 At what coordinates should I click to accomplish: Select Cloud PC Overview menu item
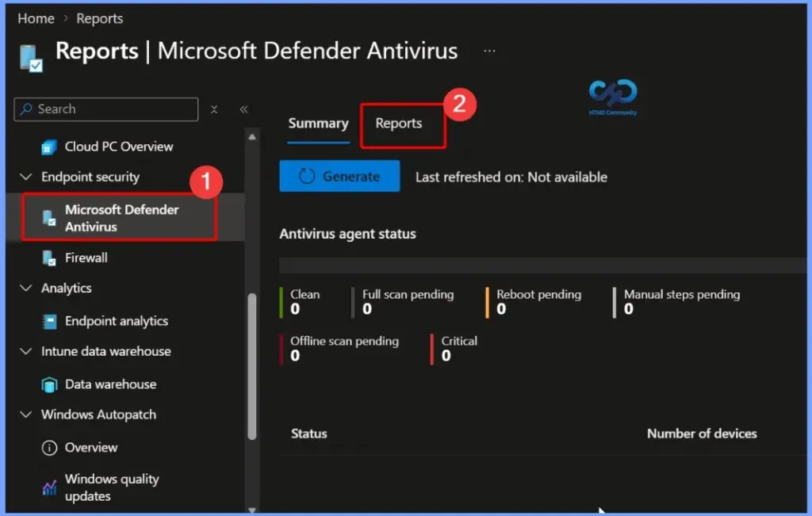click(124, 147)
